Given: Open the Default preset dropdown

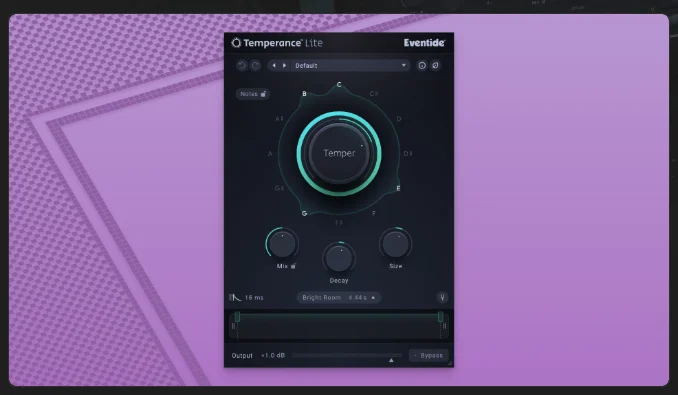Looking at the screenshot, I should pyautogui.click(x=350, y=65).
